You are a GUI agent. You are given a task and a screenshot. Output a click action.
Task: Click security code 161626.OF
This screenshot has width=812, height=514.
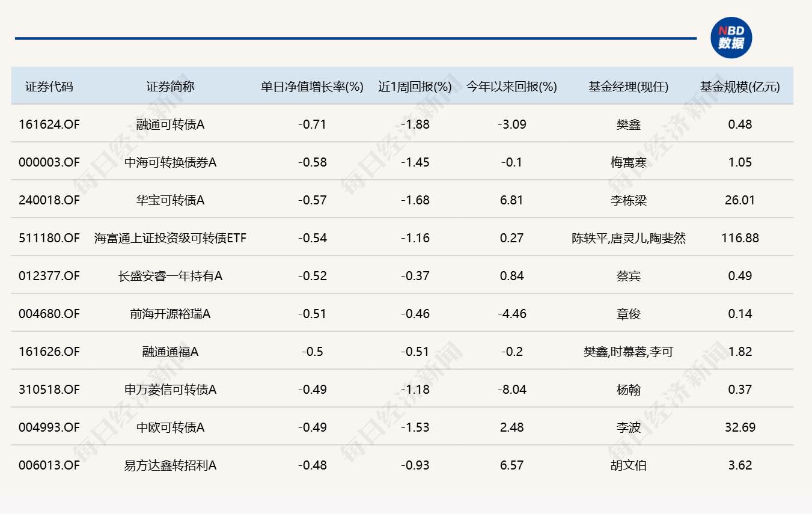tap(49, 352)
